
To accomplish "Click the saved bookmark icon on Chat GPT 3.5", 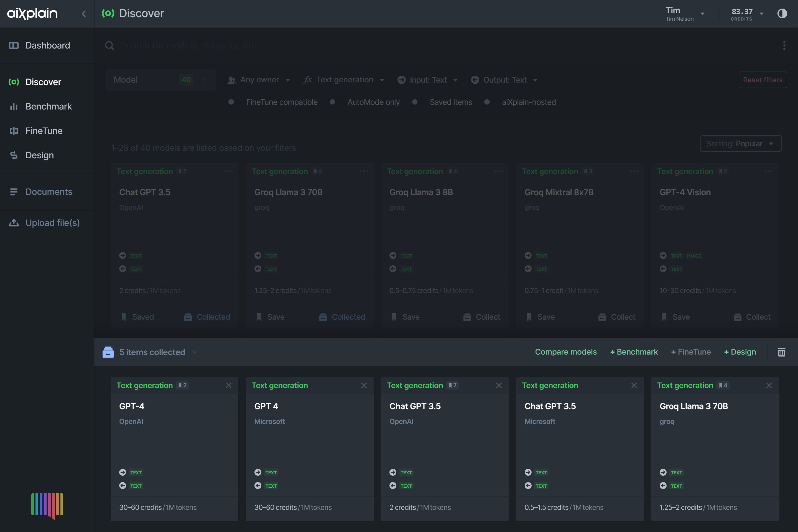I will coord(123,317).
